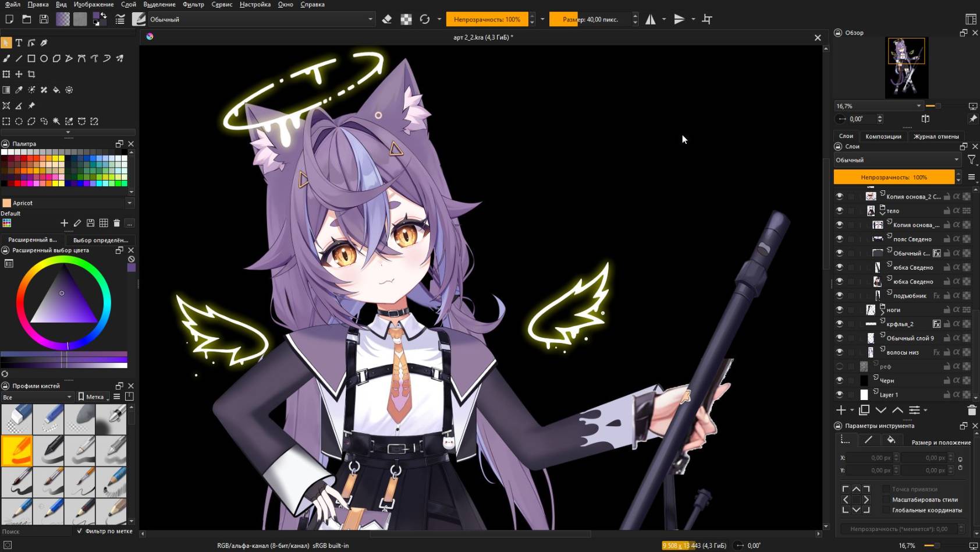Select the Gradient tool
This screenshot has height=552, width=980.
pos(6,90)
